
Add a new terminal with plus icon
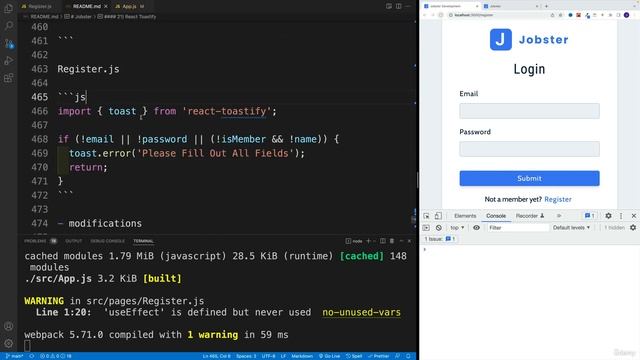368,241
